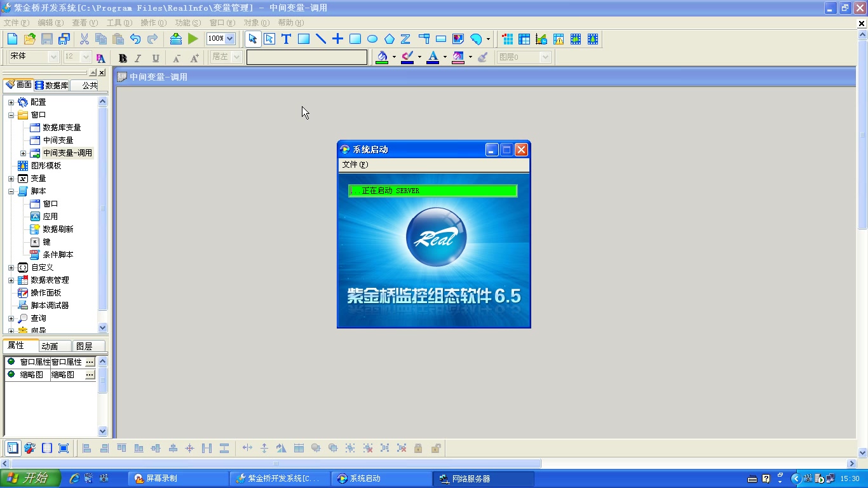This screenshot has width=868, height=488.
Task: Click the text input field in the format toolbar
Action: [307, 57]
